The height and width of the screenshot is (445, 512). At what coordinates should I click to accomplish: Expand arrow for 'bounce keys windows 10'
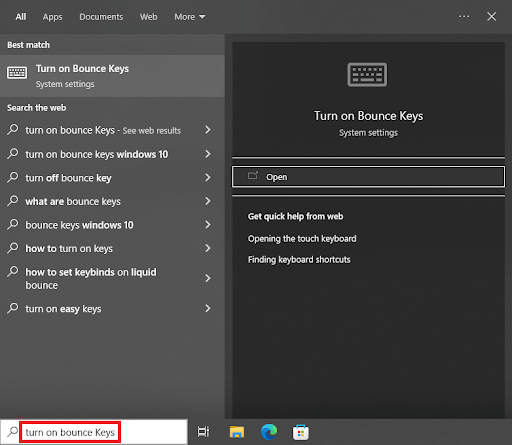pos(208,225)
